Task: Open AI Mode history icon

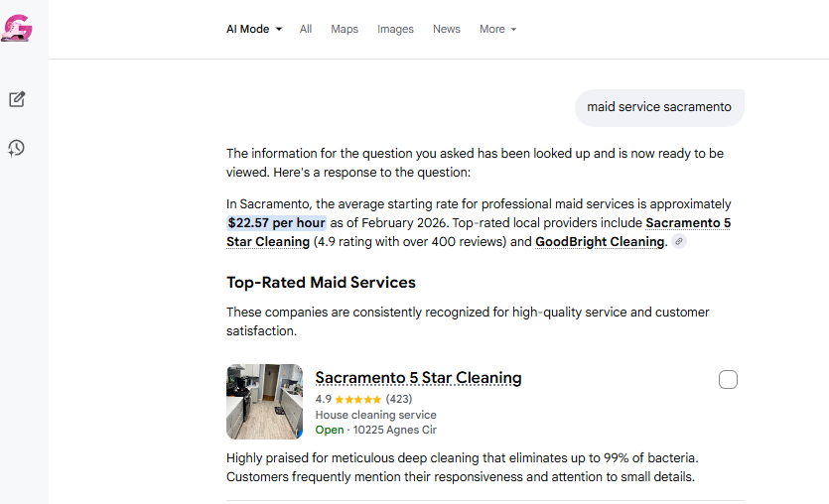Action: point(17,148)
